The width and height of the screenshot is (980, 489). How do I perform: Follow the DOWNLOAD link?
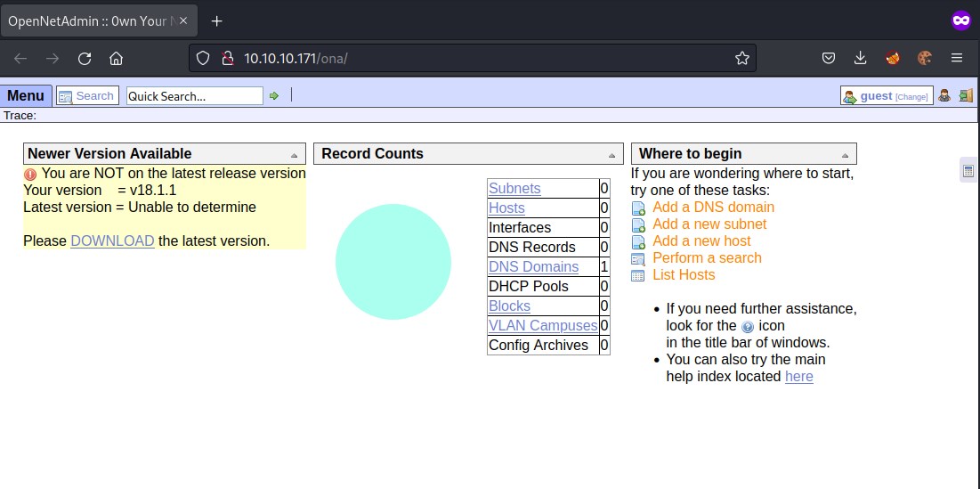tap(112, 240)
